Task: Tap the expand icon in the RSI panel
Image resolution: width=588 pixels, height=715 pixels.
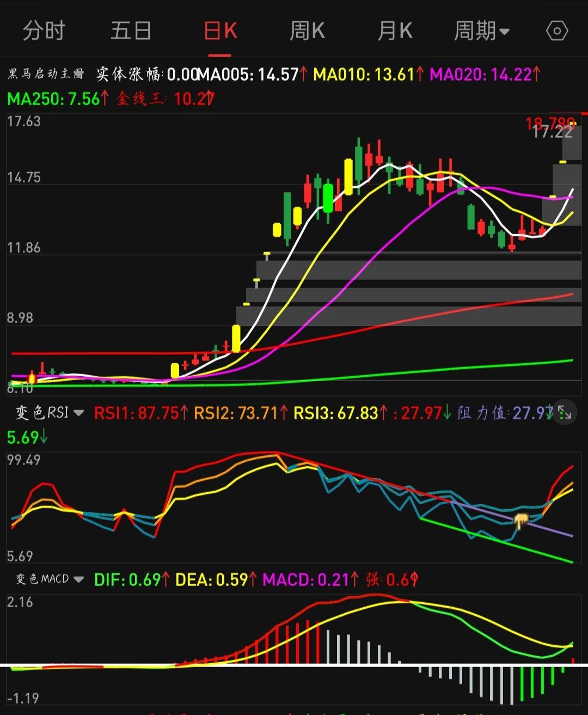Action: (565, 414)
